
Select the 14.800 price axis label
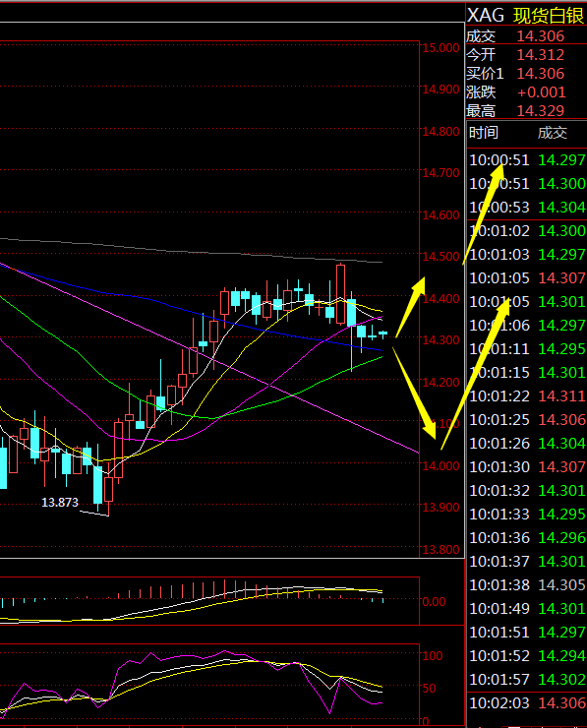tap(440, 132)
